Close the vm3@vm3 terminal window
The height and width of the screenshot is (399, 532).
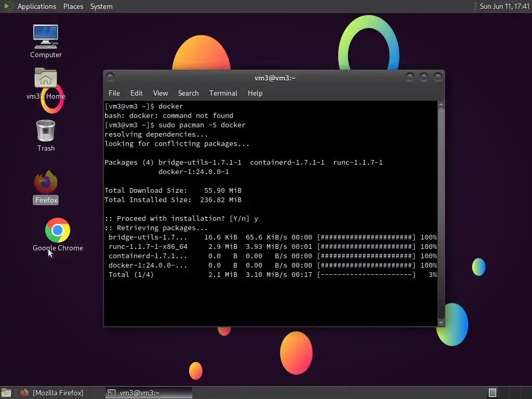click(x=437, y=77)
